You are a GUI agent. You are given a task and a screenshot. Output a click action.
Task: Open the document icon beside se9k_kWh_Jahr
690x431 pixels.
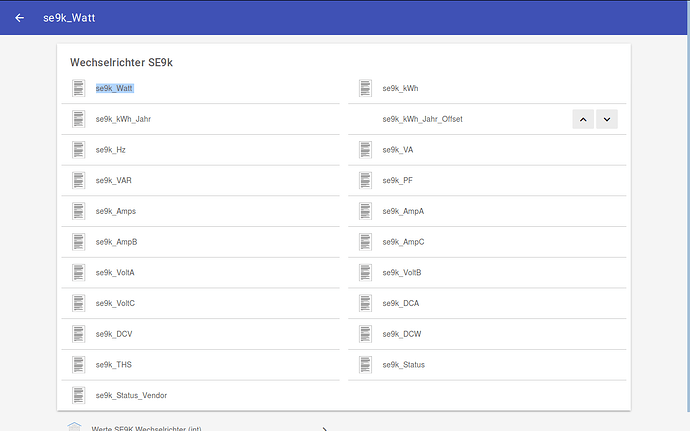[x=79, y=119]
